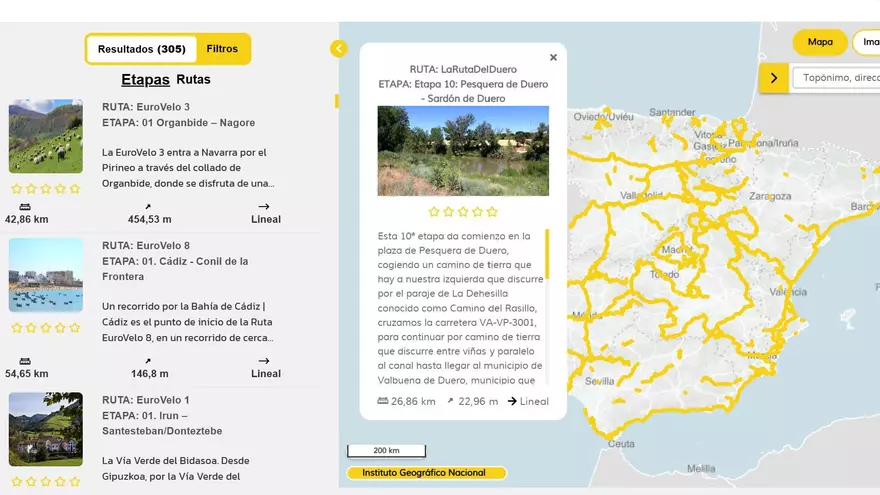The image size is (880, 495).
Task: Switch to the Mapa base layer
Action: click(x=820, y=42)
